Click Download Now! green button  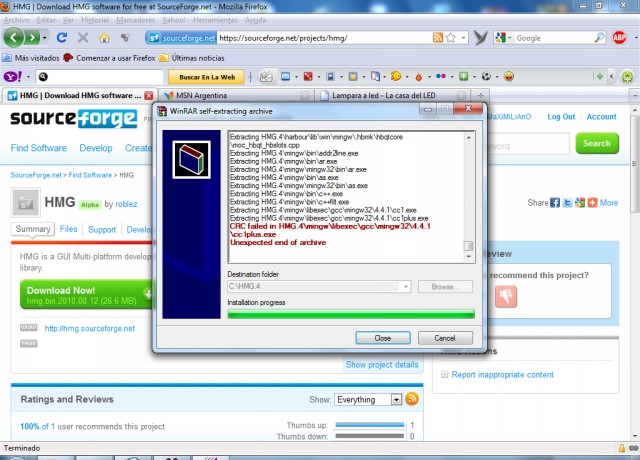tap(87, 295)
